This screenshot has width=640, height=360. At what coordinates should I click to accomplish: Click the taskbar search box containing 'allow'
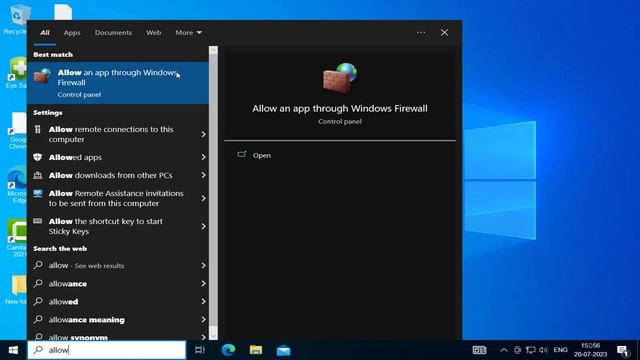(107, 350)
